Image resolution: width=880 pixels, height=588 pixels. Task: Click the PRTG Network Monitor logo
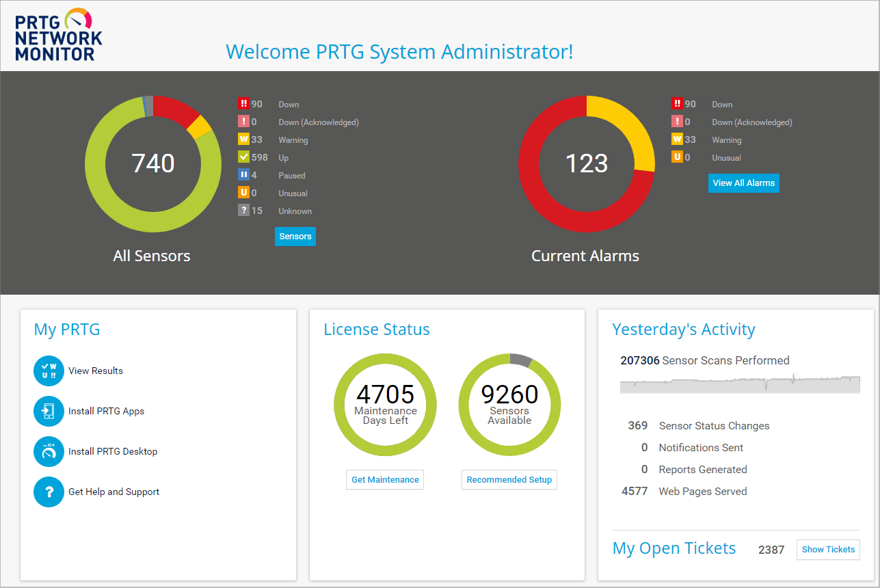tap(59, 35)
